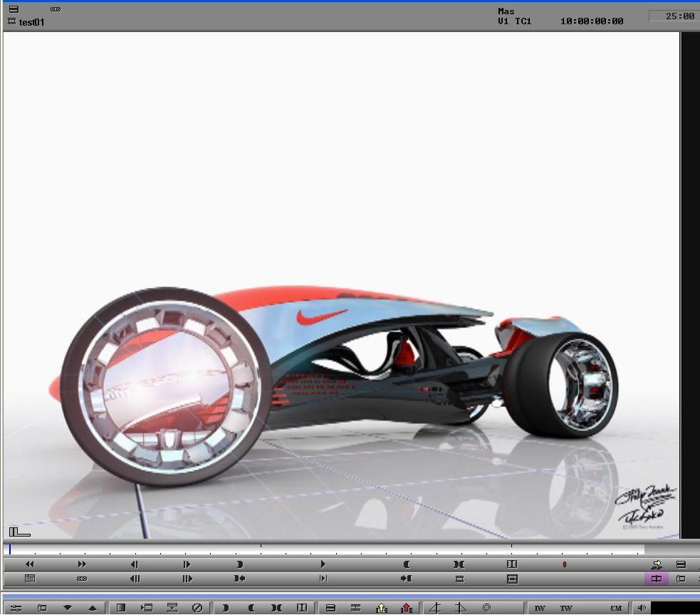This screenshot has width=700, height=615.
Task: Click the L-shaped icon at the monitor bottom-left
Action: click(20, 532)
